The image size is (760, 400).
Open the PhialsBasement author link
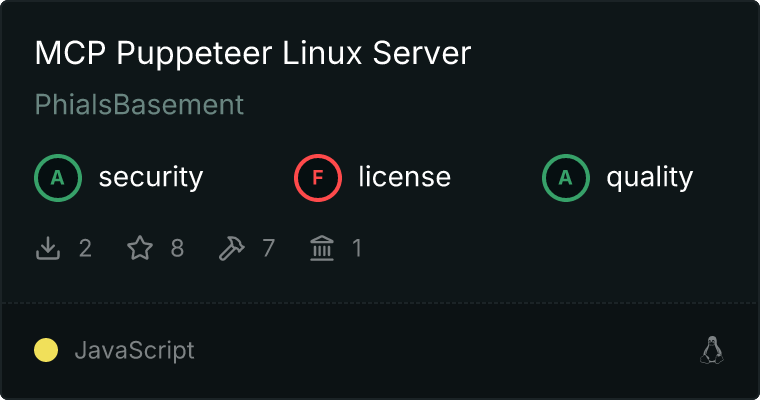(139, 105)
